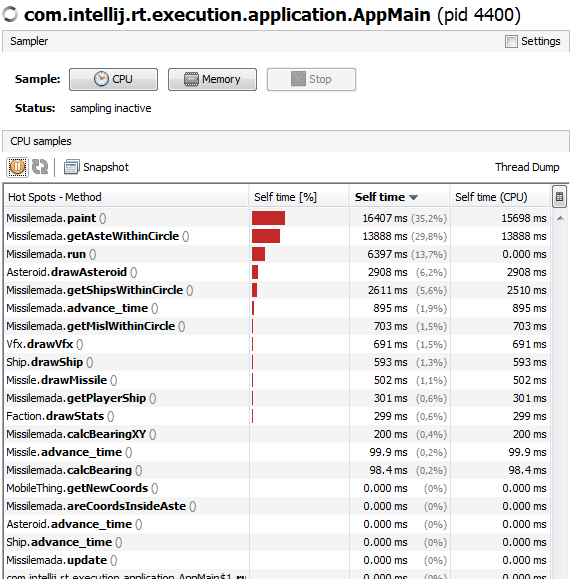
Task: Sort by Hot Spots - Method column
Action: click(x=127, y=197)
